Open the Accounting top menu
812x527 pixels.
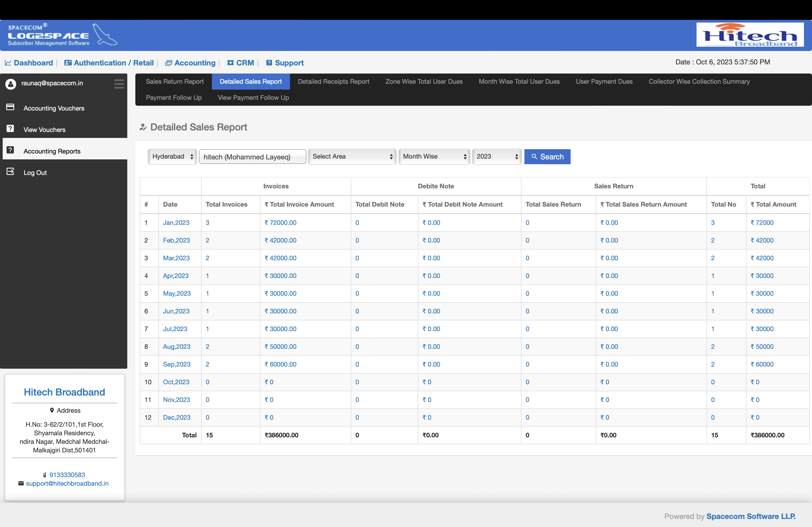(x=194, y=63)
